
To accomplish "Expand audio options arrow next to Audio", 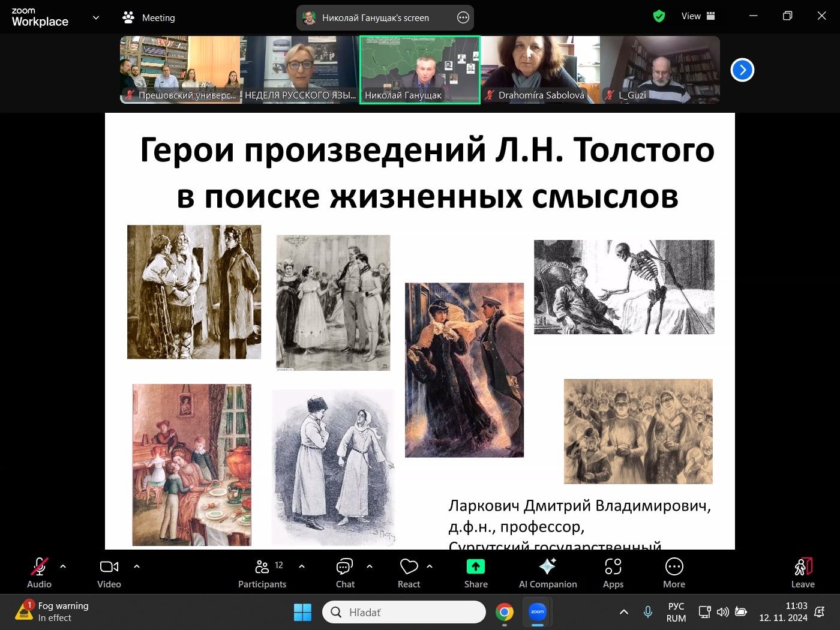I will pyautogui.click(x=63, y=566).
